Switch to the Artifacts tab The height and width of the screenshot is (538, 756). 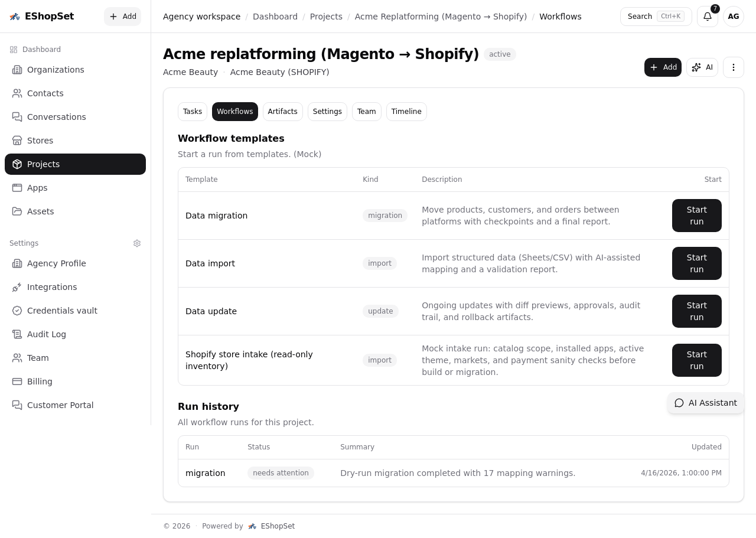[x=282, y=112]
